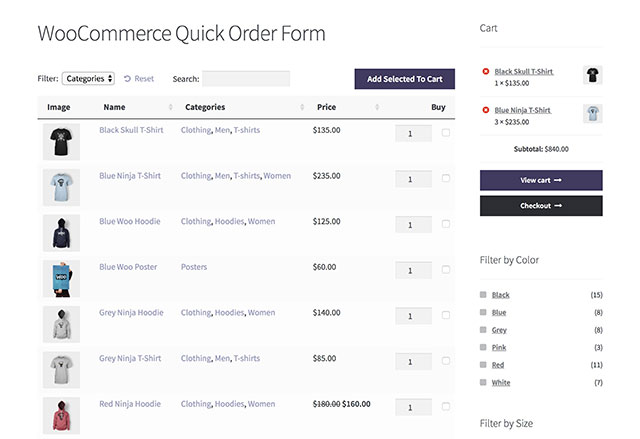Click quantity field for Red Ninja Hoodie
Screen dimensions: 640x439
pos(413,408)
